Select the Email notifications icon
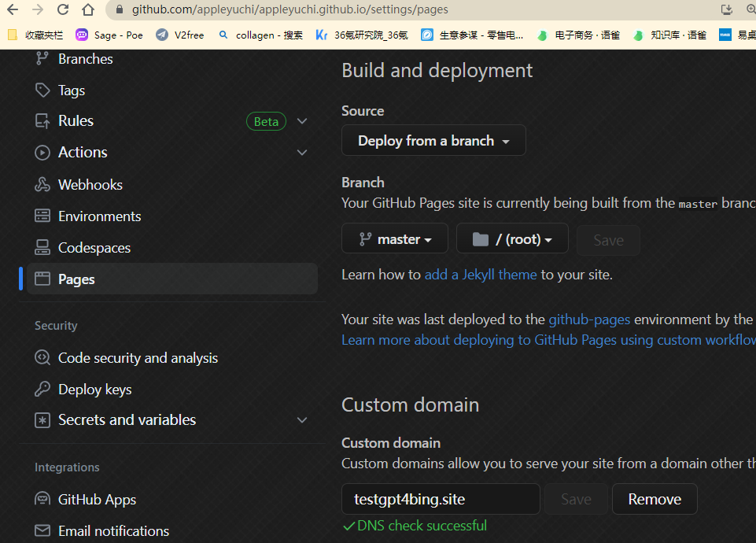The height and width of the screenshot is (543, 756). click(42, 530)
